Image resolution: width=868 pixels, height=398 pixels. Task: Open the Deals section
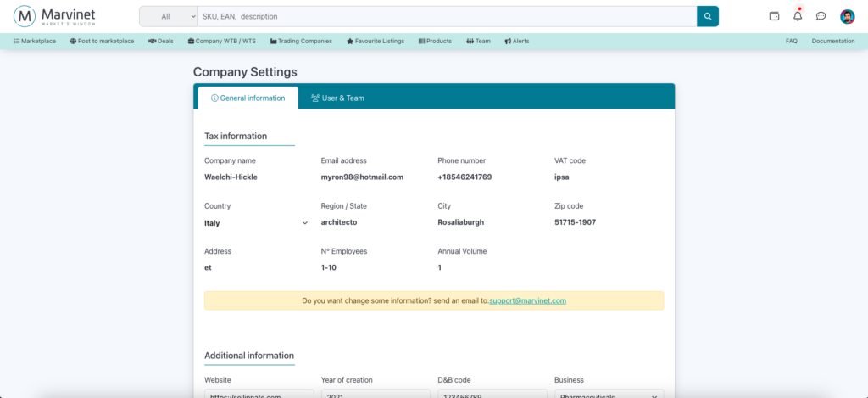[x=160, y=41]
